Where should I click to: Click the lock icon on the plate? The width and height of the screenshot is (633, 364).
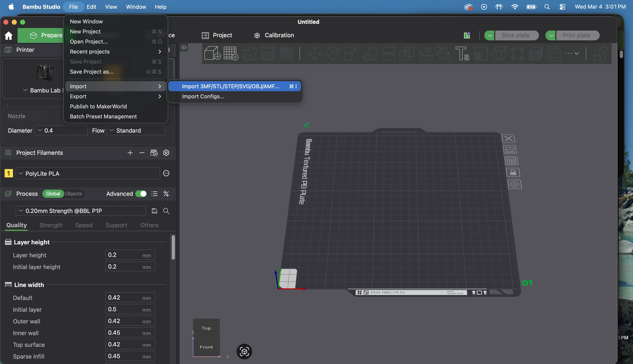pos(513,173)
